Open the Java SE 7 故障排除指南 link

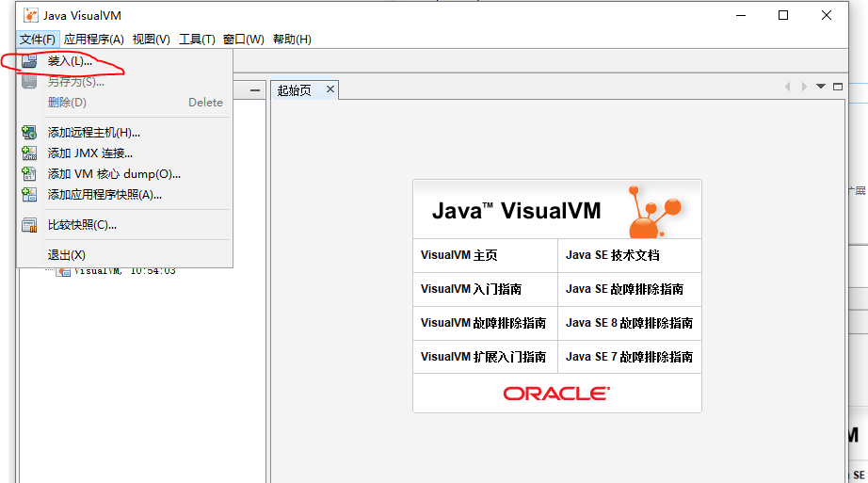(x=629, y=357)
